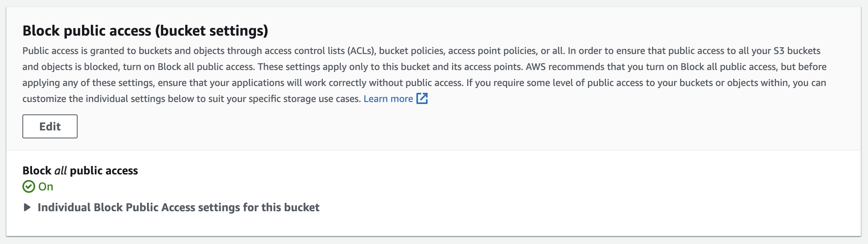The width and height of the screenshot is (868, 244).
Task: Click the external link icon beside Learn more
Action: pyautogui.click(x=422, y=98)
